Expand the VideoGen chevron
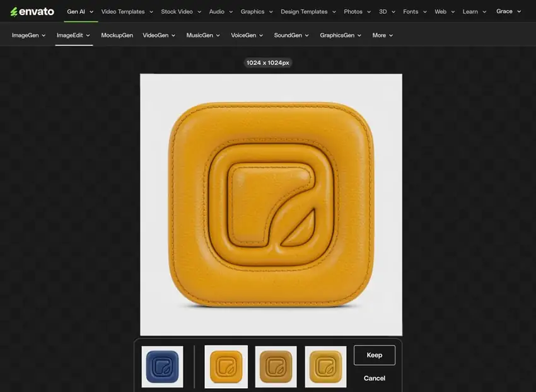 pos(173,35)
